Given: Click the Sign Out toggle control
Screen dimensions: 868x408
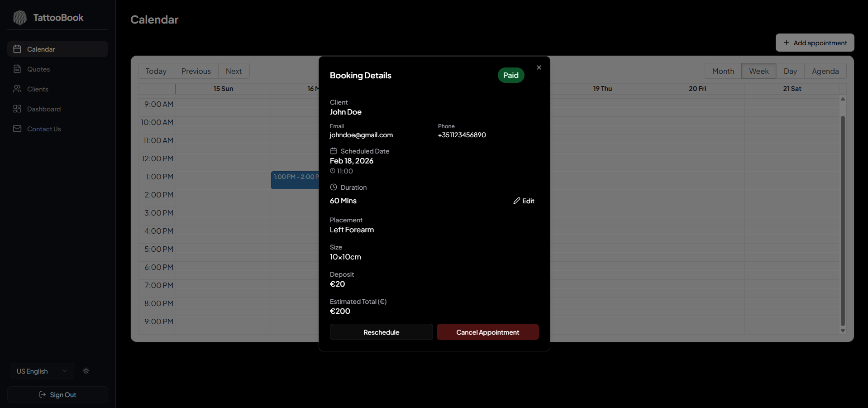Looking at the screenshot, I should (57, 394).
